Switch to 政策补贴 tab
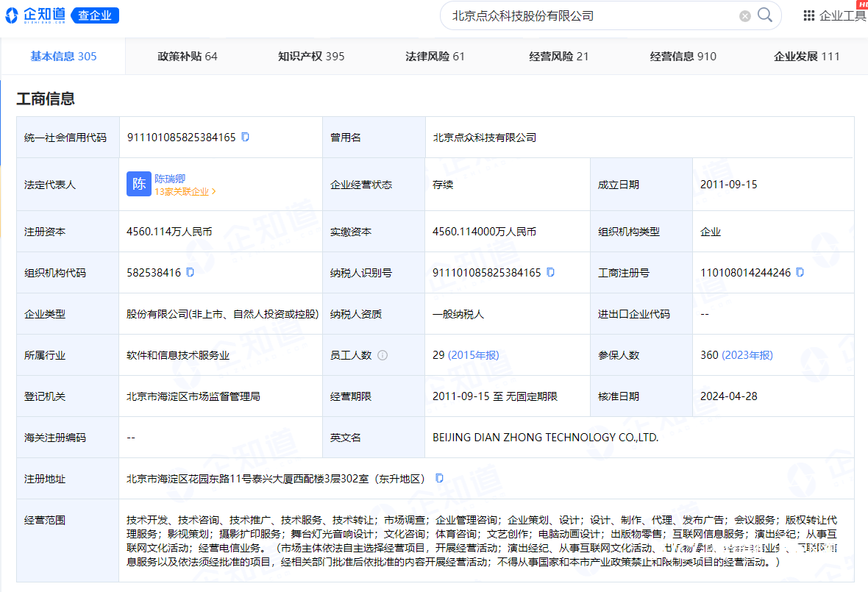 coord(188,57)
